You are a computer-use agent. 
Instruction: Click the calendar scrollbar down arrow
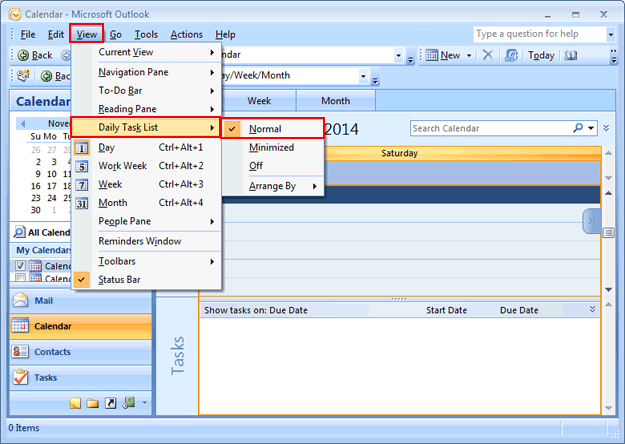pyautogui.click(x=608, y=290)
